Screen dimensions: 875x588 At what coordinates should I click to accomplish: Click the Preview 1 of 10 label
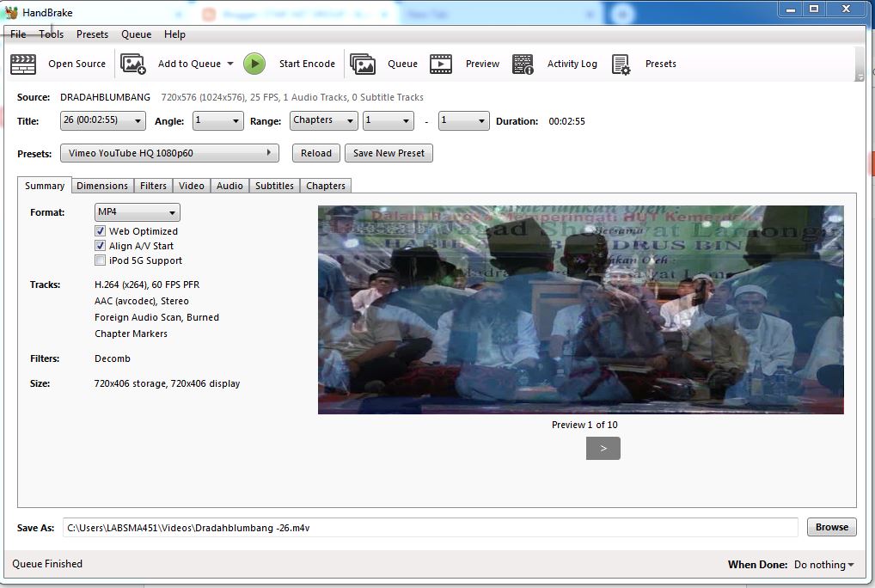pos(584,425)
